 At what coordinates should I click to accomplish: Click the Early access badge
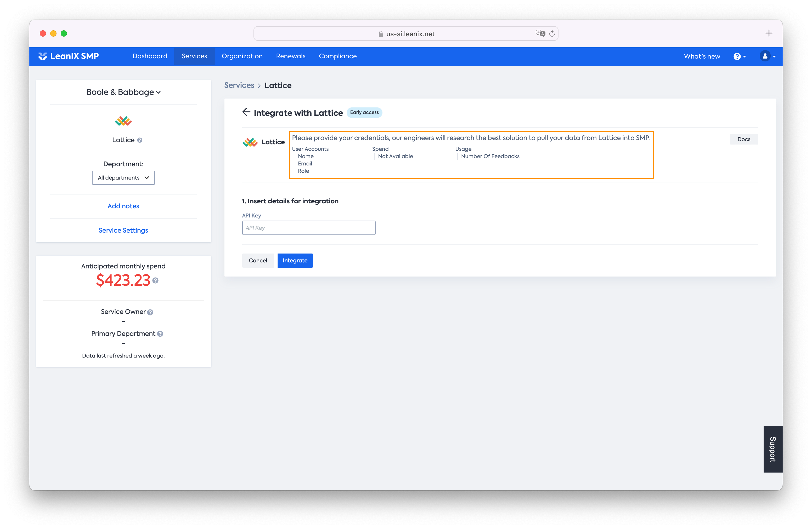coord(364,112)
